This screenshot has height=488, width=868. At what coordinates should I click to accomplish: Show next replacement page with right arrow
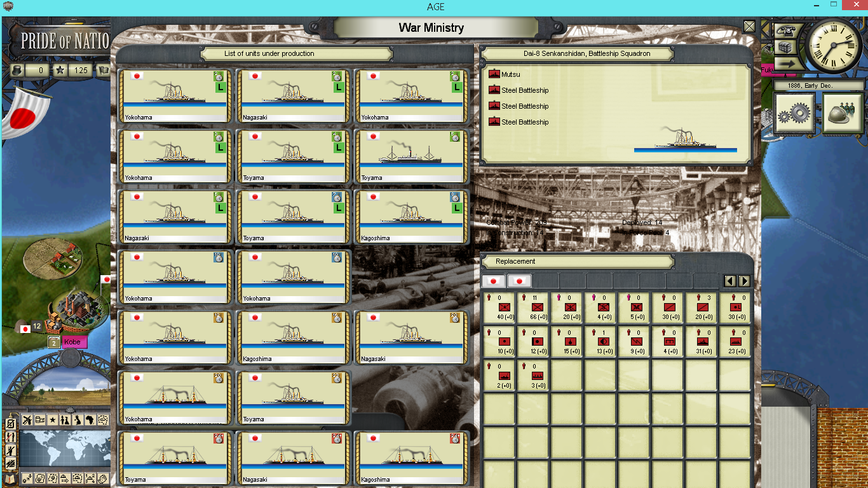pyautogui.click(x=744, y=281)
